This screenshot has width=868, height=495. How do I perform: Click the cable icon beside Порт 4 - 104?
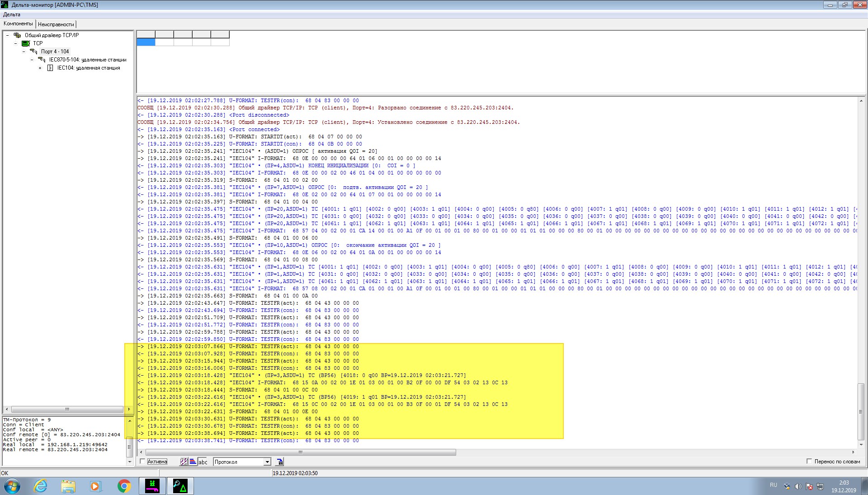[33, 52]
